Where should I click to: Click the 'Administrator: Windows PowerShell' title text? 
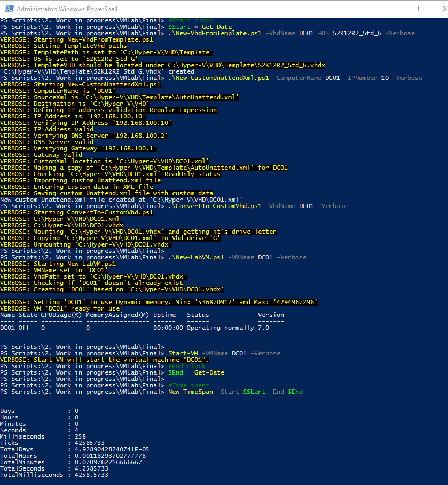[67, 9]
